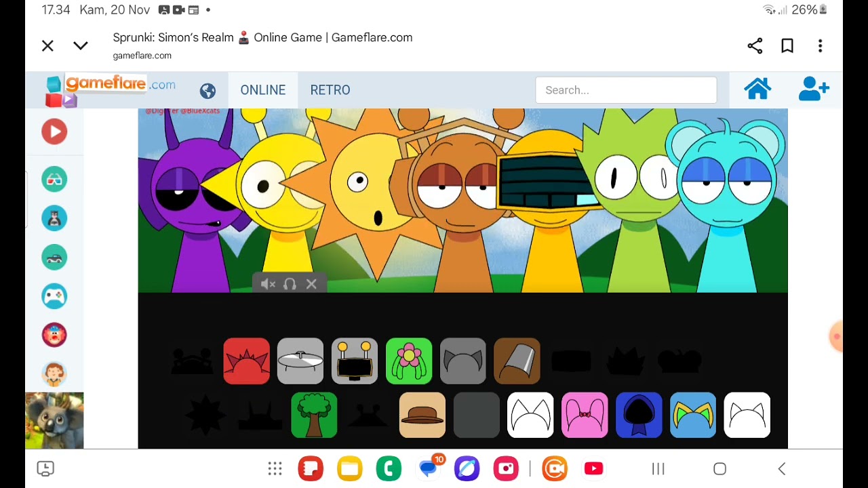Pick the gray cymbal table character icon
This screenshot has width=868, height=488.
(x=300, y=361)
